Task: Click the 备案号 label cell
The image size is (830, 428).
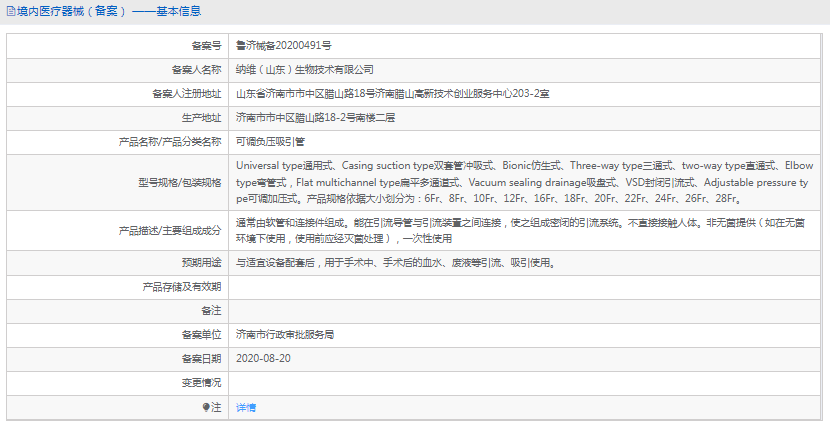Action: (x=118, y=46)
